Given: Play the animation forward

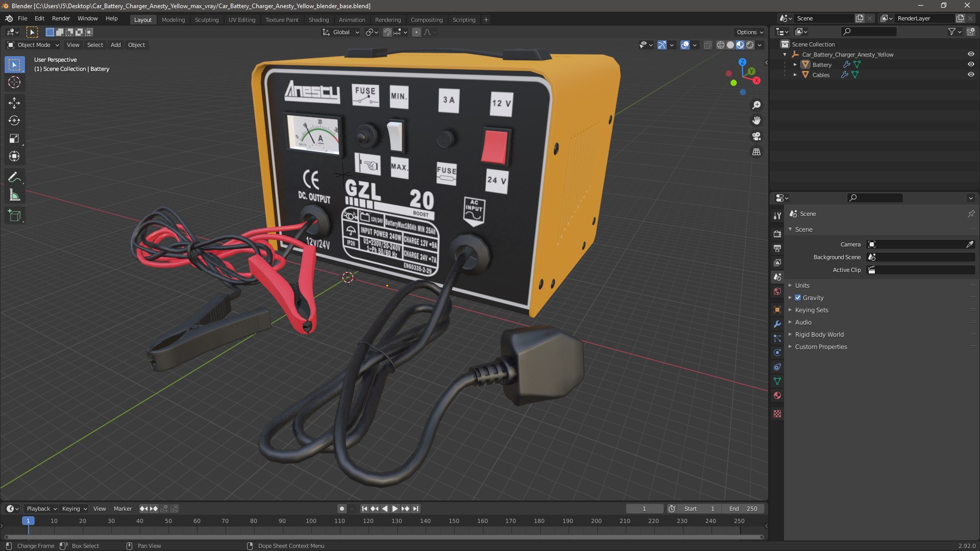Looking at the screenshot, I should coord(395,509).
